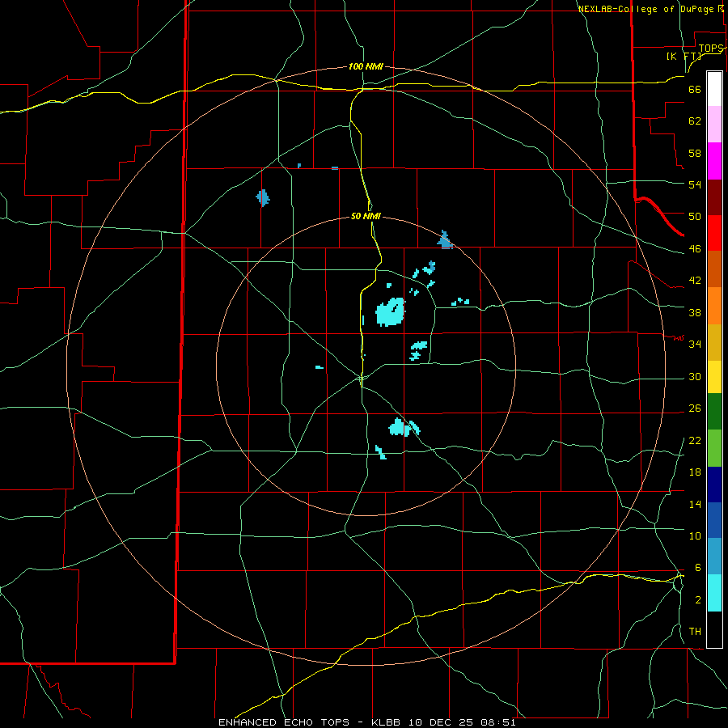The width and height of the screenshot is (728, 728).
Task: Click the "46" legend value
Action: click(695, 249)
